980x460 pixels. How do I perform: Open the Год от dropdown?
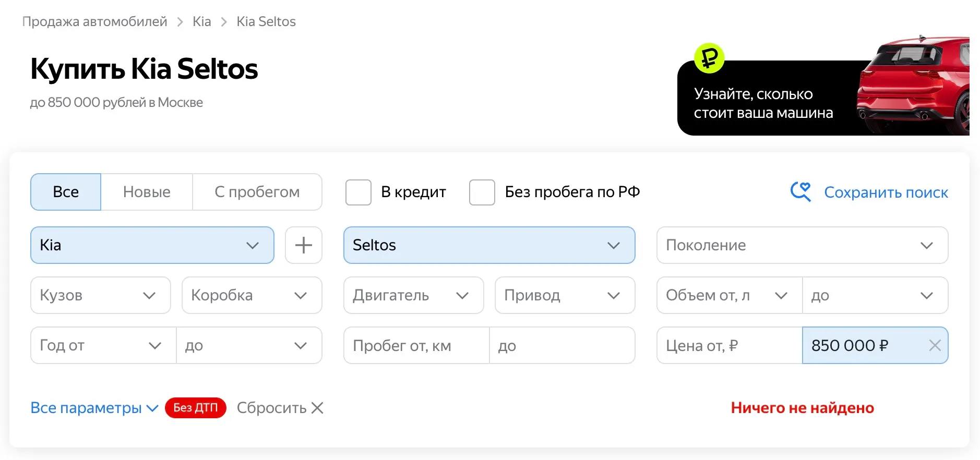click(x=103, y=345)
